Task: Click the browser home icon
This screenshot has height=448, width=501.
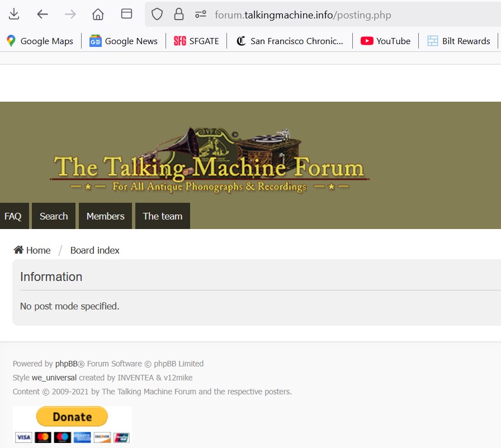Action: 98,15
